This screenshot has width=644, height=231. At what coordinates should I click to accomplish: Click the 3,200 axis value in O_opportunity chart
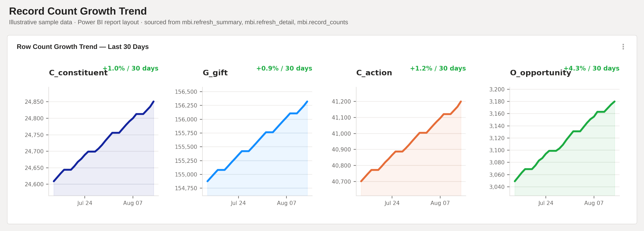(497, 89)
